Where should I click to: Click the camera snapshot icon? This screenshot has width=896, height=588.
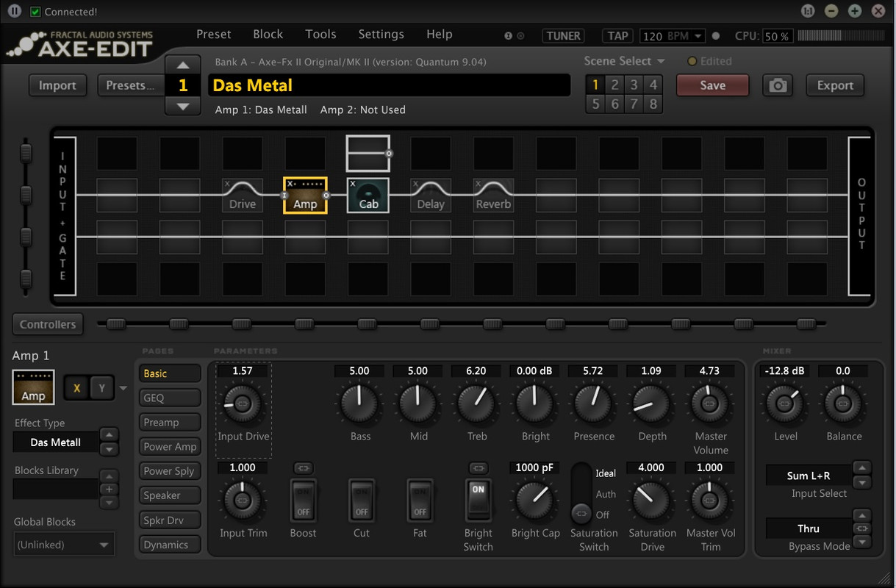pos(778,85)
